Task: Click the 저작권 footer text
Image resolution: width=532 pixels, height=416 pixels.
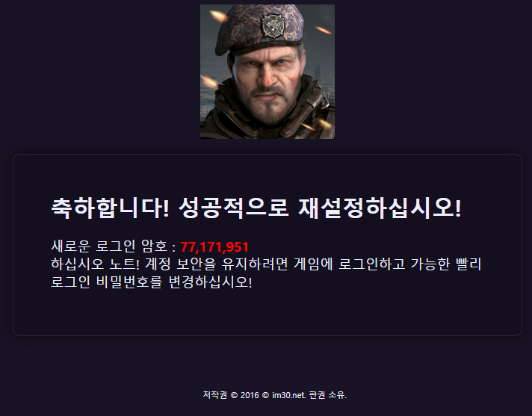Action: point(215,395)
